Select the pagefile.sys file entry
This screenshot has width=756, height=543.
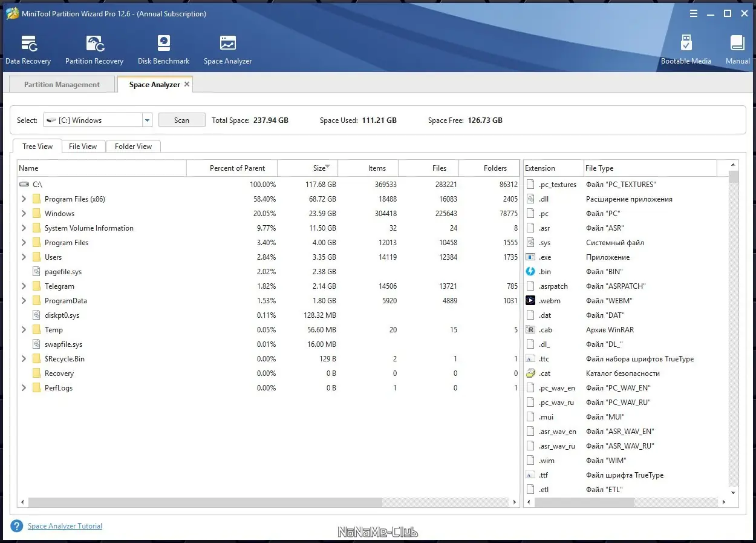pyautogui.click(x=63, y=272)
